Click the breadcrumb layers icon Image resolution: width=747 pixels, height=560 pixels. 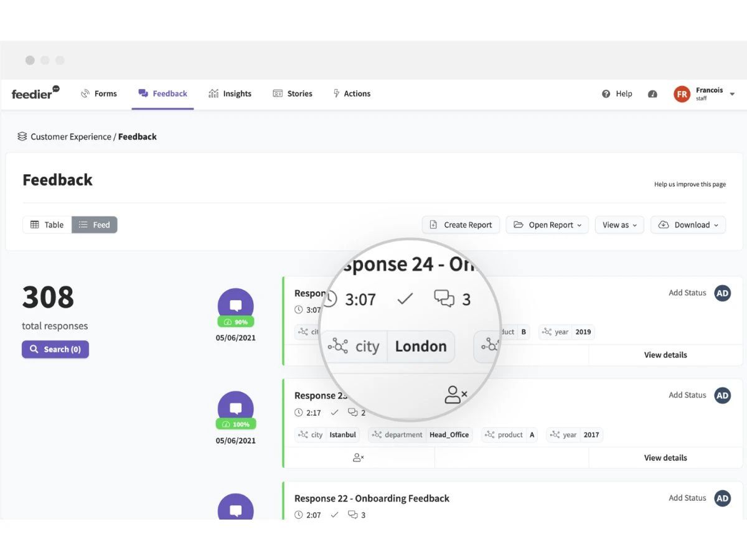pos(22,136)
